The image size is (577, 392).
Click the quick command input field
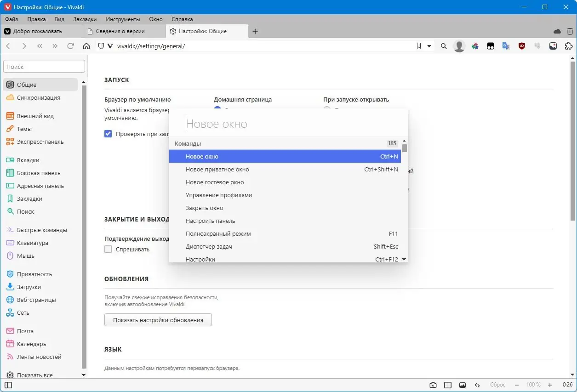click(x=289, y=124)
